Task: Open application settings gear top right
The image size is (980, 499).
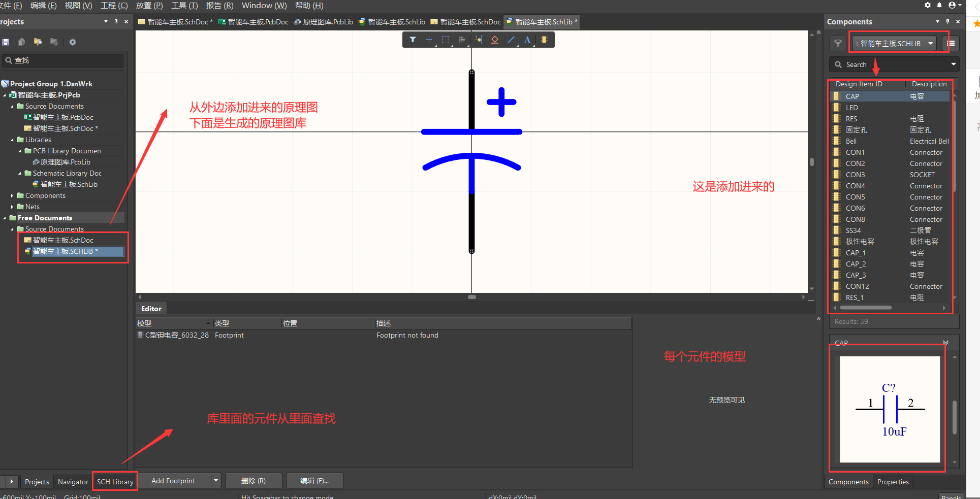Action: 928,5
